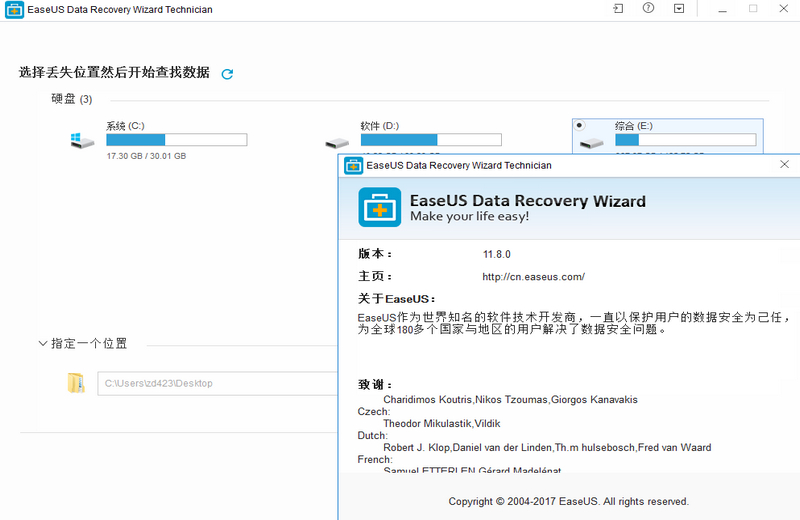Toggle the 综合 (E:) drive radio button
This screenshot has height=520, width=800.
coord(579,125)
